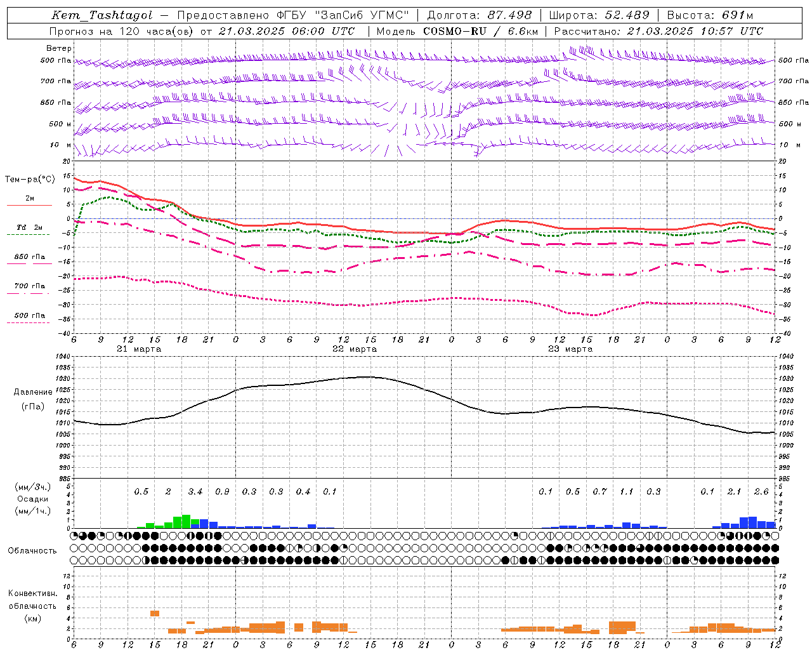Click the Kem_Tashtagol station name in header
This screenshot has width=812, height=650.
click(x=102, y=15)
